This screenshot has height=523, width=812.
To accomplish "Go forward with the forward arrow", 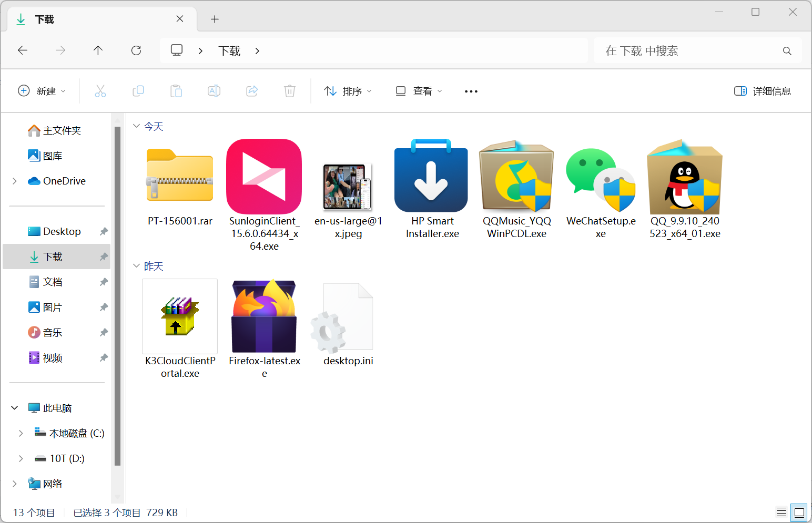I will point(60,50).
